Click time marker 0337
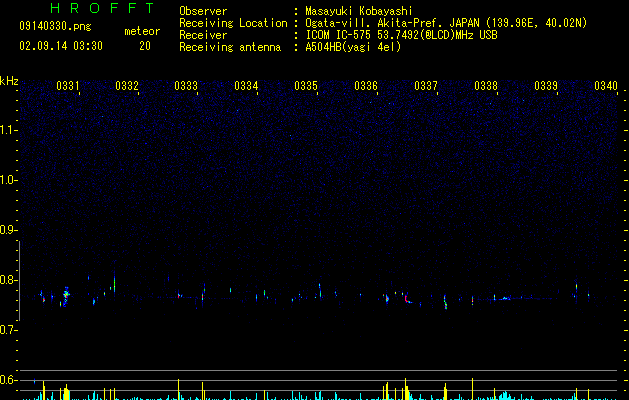The image size is (629, 400). click(426, 86)
